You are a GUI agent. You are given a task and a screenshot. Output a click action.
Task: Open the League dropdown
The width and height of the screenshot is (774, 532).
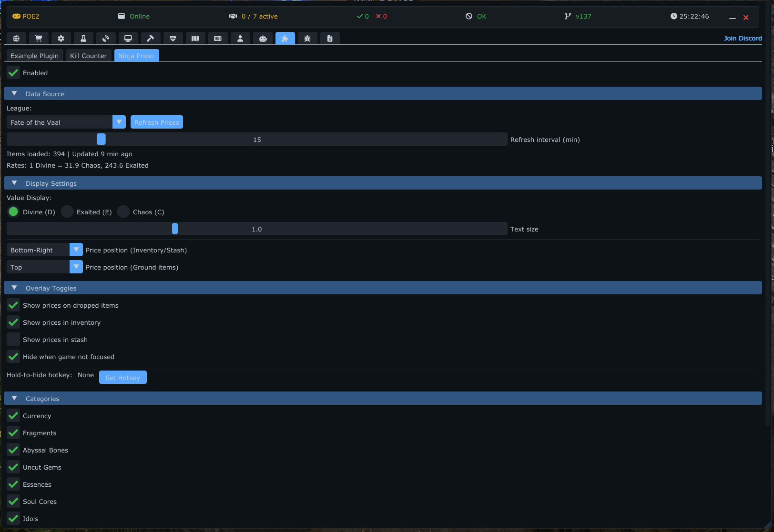pos(66,122)
